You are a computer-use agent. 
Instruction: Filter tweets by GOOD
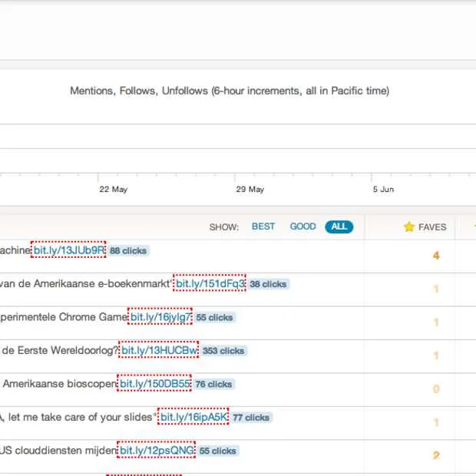pyautogui.click(x=302, y=226)
